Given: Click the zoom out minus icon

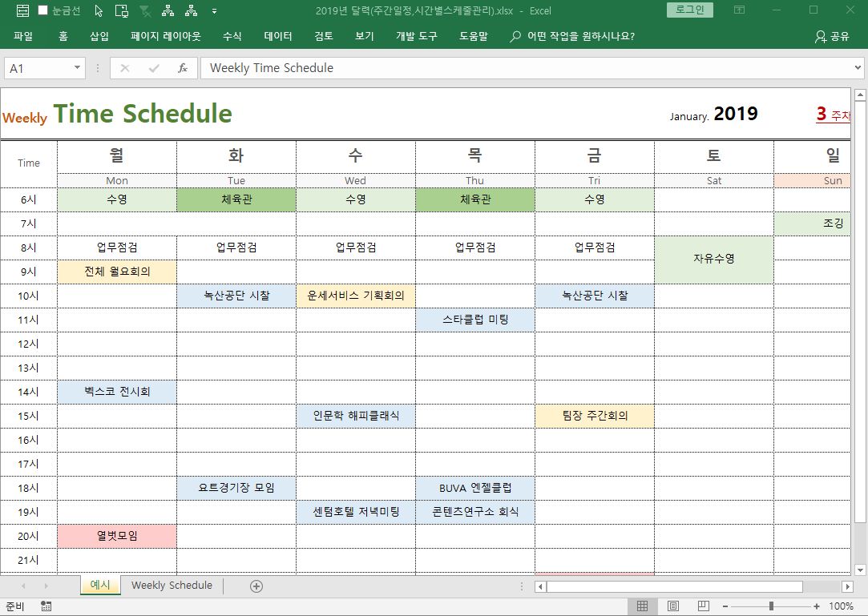Looking at the screenshot, I should click(725, 606).
